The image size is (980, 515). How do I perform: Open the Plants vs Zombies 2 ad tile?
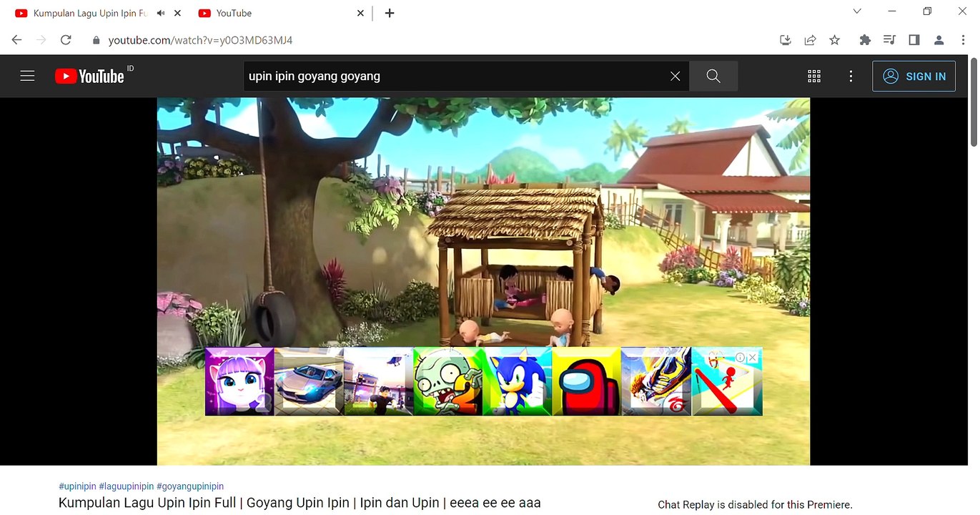[447, 381]
